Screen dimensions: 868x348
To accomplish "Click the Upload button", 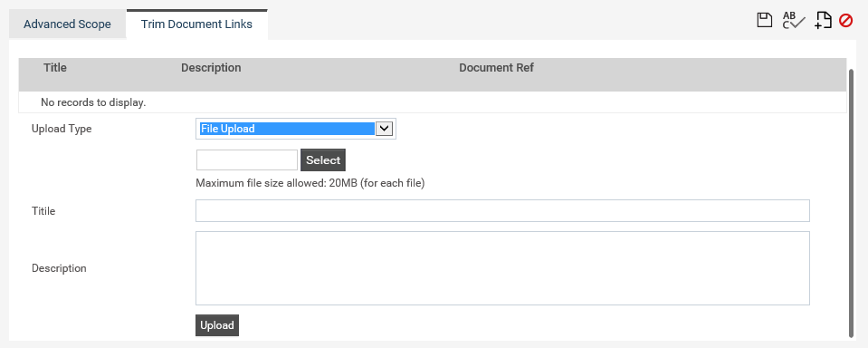I will [217, 325].
